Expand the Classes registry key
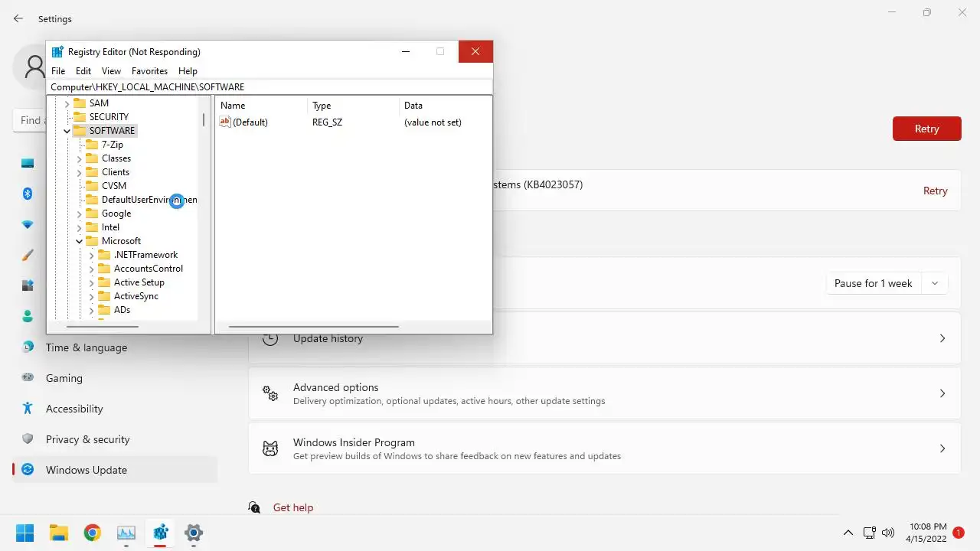Image resolution: width=980 pixels, height=551 pixels. (x=79, y=158)
